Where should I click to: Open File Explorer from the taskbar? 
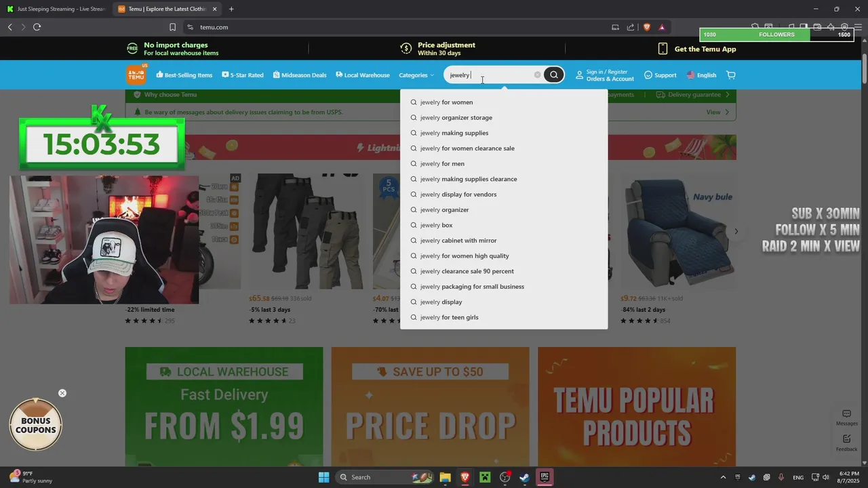point(445,477)
